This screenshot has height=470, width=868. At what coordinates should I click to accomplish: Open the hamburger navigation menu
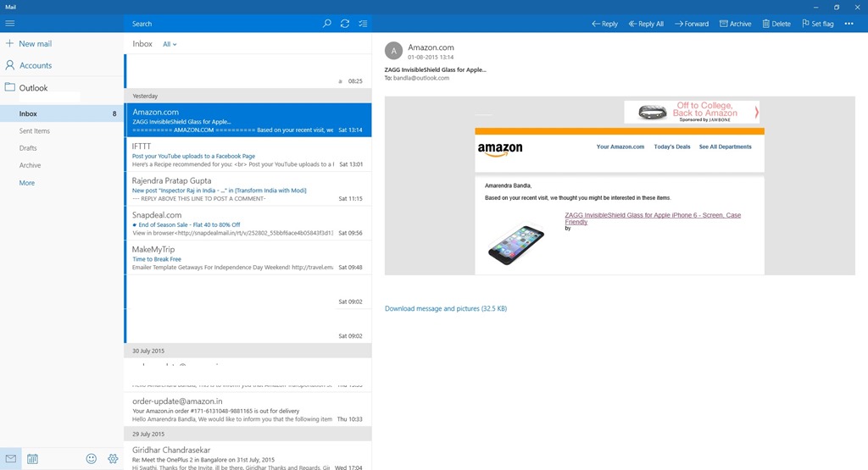[x=10, y=23]
